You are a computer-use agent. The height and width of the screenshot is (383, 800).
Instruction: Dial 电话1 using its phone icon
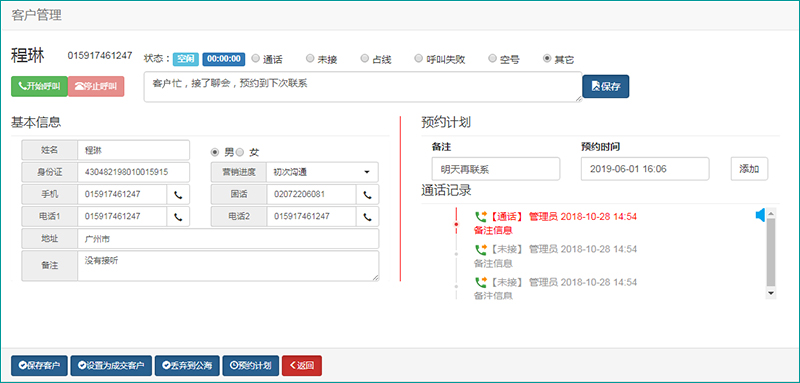click(178, 217)
